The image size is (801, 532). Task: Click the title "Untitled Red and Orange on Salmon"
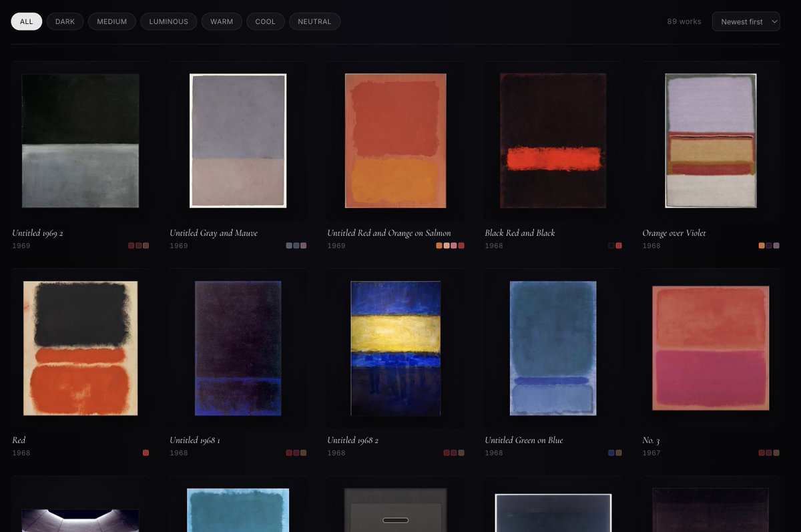[x=389, y=233]
